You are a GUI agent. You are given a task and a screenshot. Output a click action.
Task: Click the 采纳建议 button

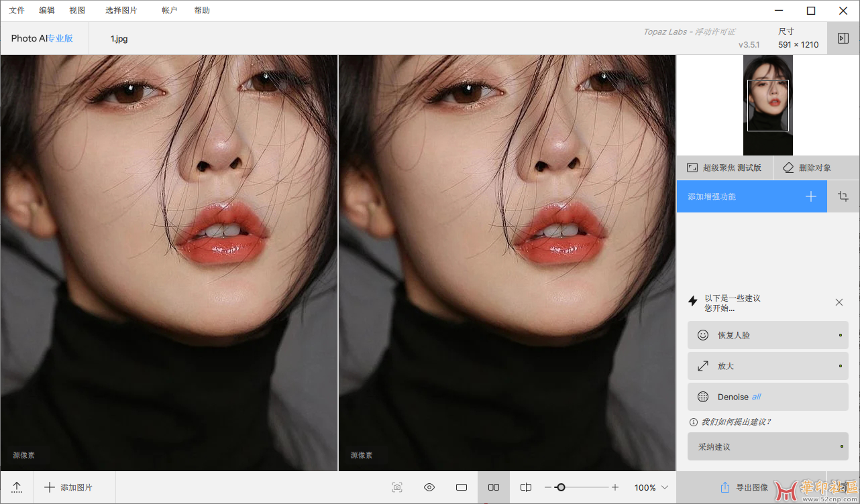click(767, 446)
